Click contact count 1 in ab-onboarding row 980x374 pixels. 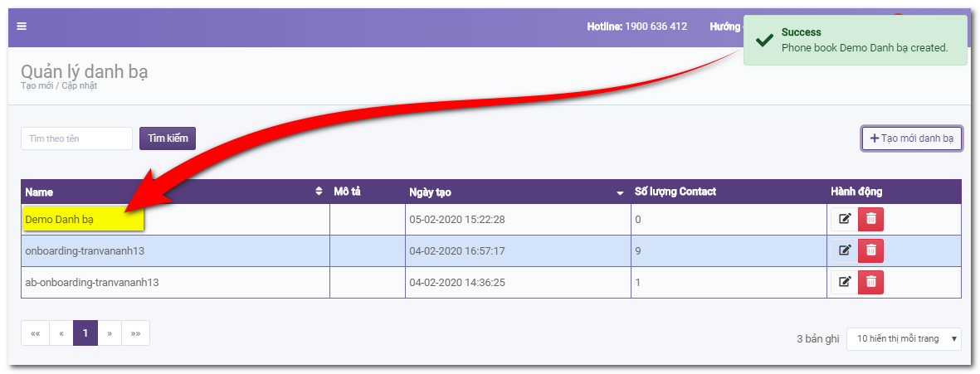pyautogui.click(x=729, y=282)
